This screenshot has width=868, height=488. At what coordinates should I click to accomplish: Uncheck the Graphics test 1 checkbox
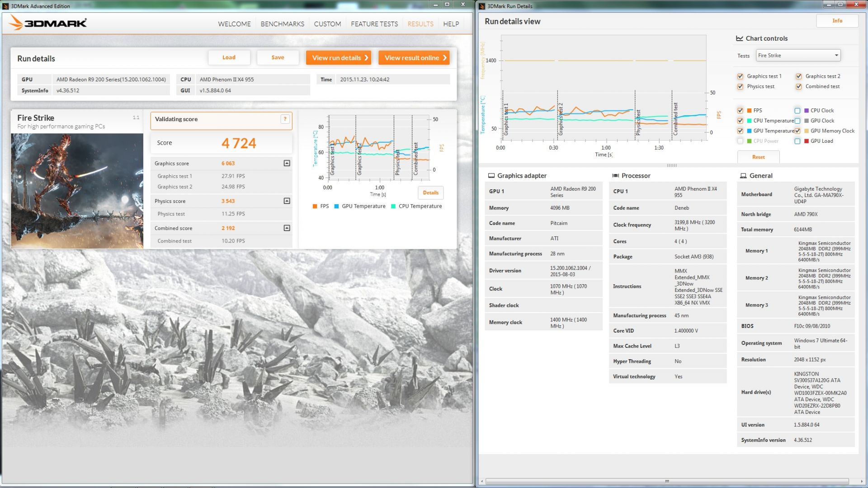(740, 76)
